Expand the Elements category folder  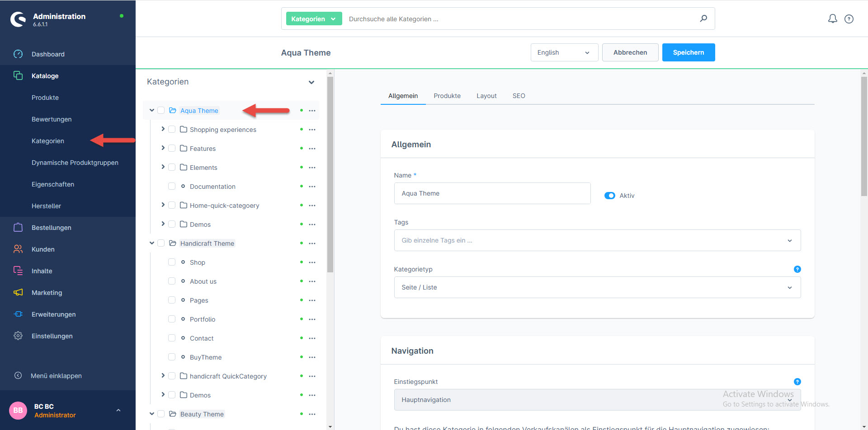coord(163,167)
